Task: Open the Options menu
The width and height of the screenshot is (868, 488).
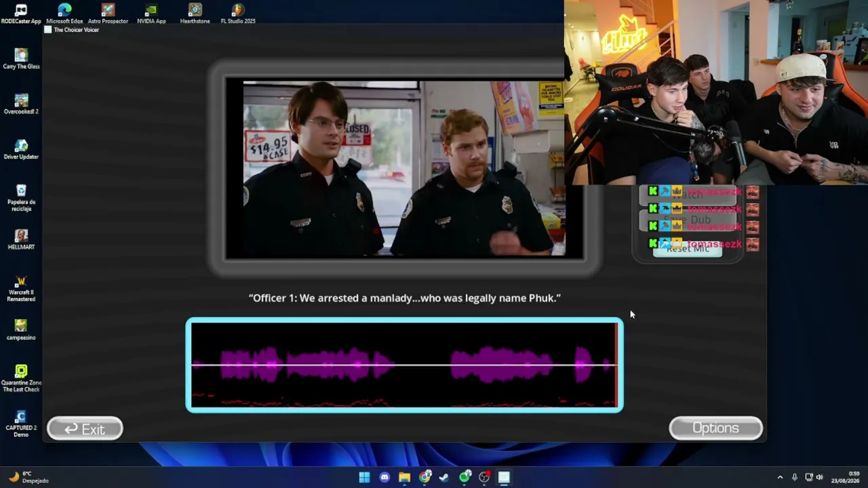Action: pyautogui.click(x=715, y=428)
